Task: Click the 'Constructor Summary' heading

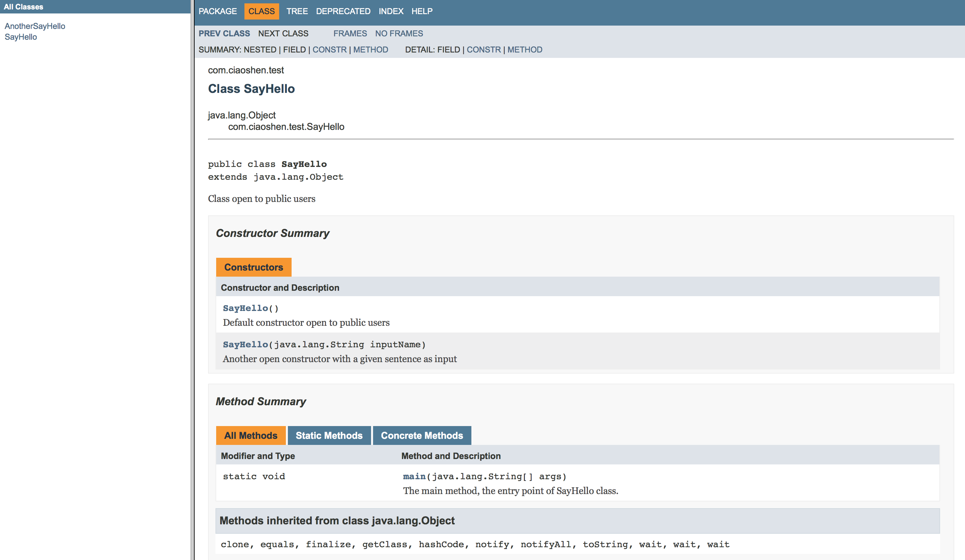Action: [273, 233]
